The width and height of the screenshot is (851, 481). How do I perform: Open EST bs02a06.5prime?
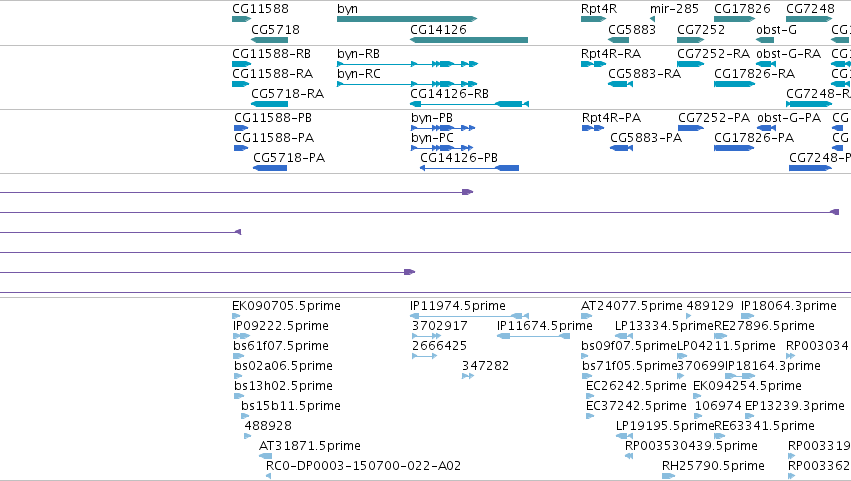click(283, 366)
